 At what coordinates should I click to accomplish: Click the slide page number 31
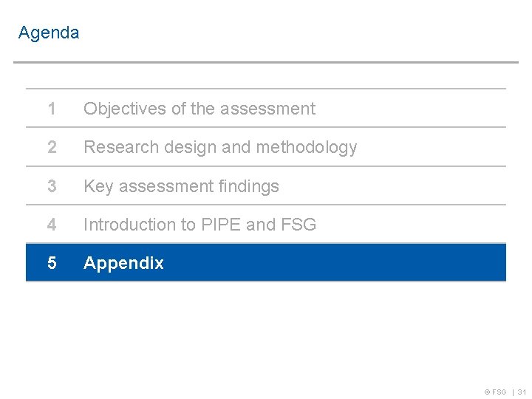point(522,392)
